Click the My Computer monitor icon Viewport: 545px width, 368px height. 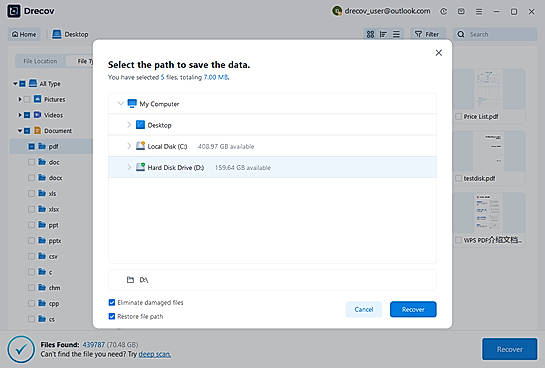pos(132,104)
